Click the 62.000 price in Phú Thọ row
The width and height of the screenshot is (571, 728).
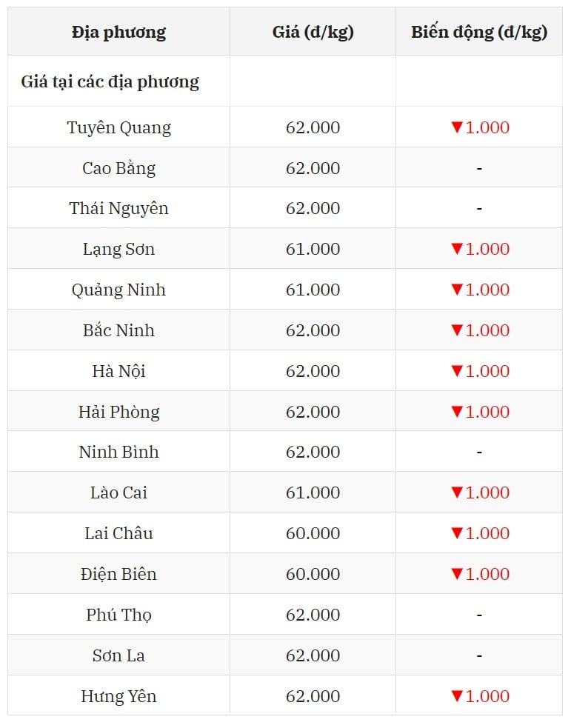click(x=313, y=615)
